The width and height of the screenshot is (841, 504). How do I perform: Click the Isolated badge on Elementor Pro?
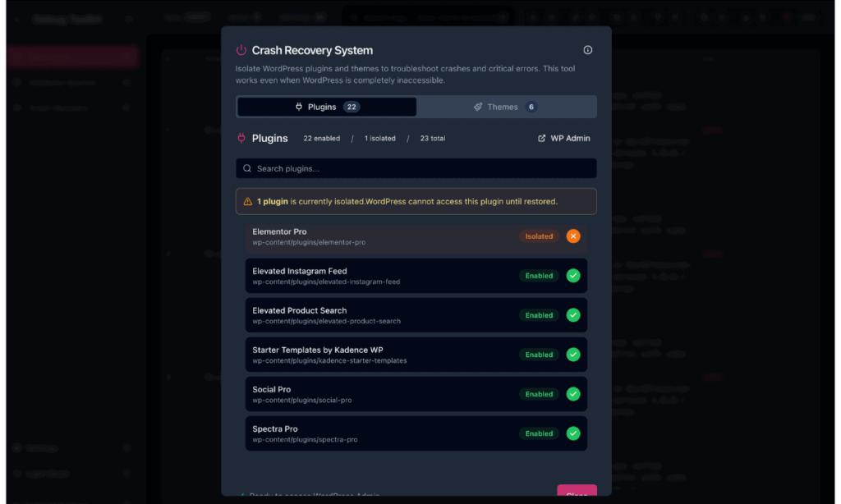539,236
